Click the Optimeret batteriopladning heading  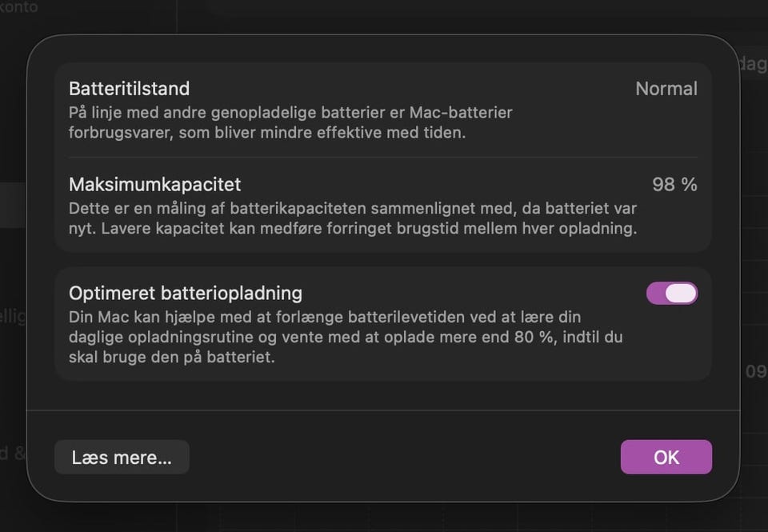point(185,293)
